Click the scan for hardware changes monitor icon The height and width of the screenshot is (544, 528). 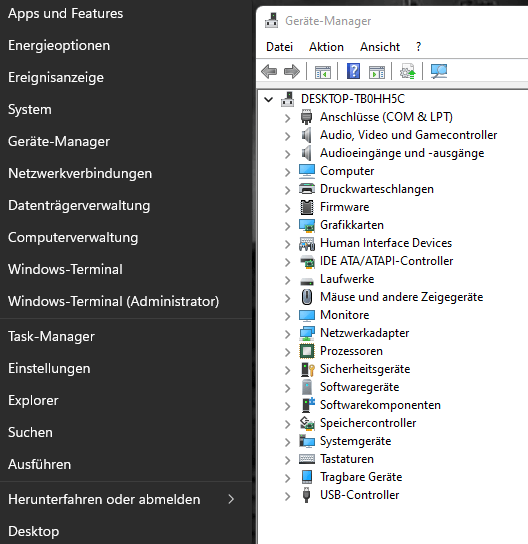click(x=439, y=71)
